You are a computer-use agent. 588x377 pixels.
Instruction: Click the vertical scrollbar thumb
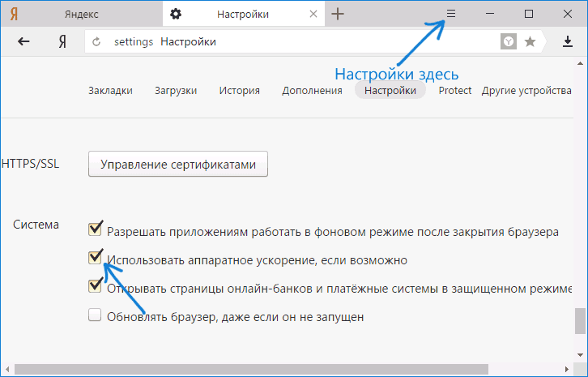(580, 320)
